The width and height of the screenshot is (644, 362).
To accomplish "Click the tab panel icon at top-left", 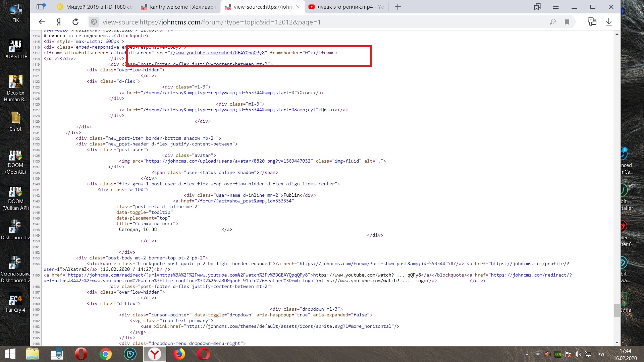I will (41, 7).
